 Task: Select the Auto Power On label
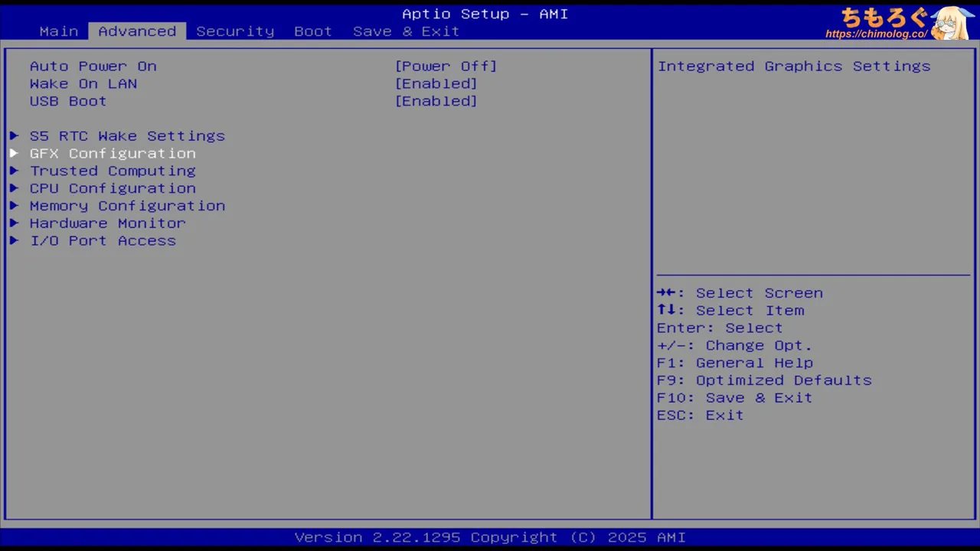pyautogui.click(x=93, y=67)
